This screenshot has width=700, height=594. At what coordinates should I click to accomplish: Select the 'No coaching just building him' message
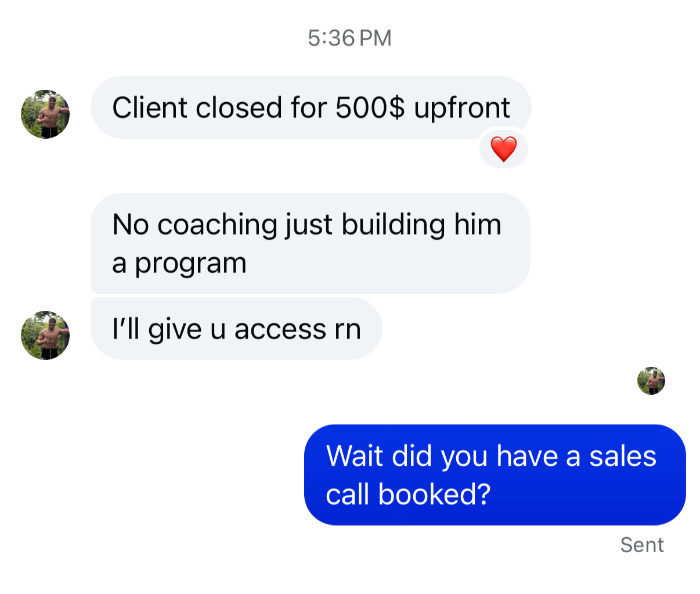(311, 243)
